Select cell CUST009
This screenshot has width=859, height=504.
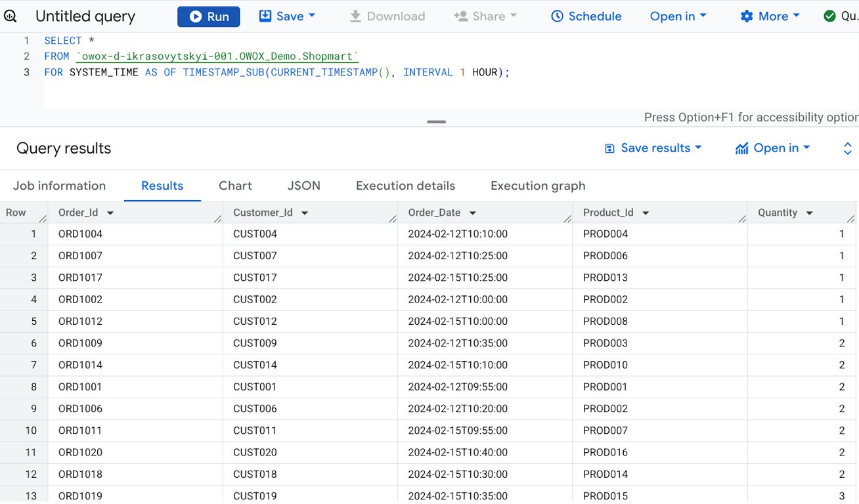pos(310,343)
